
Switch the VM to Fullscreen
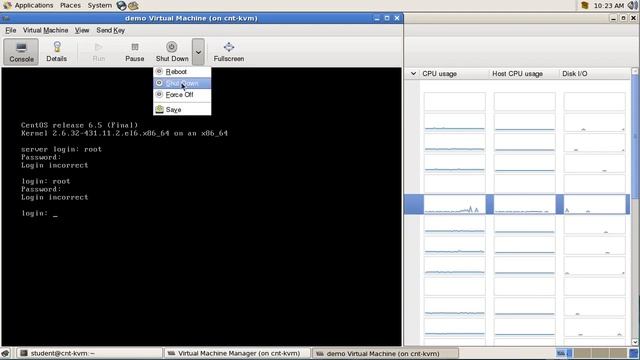(229, 52)
